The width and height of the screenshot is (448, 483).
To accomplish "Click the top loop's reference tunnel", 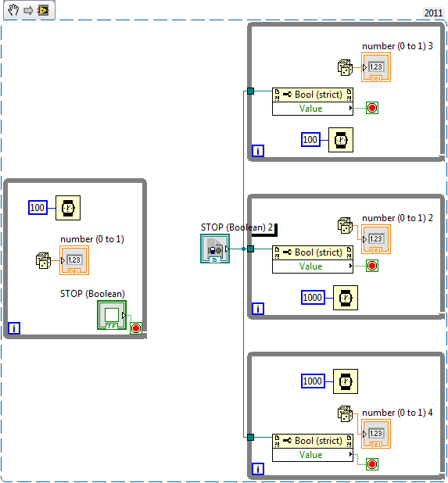I will coord(250,91).
